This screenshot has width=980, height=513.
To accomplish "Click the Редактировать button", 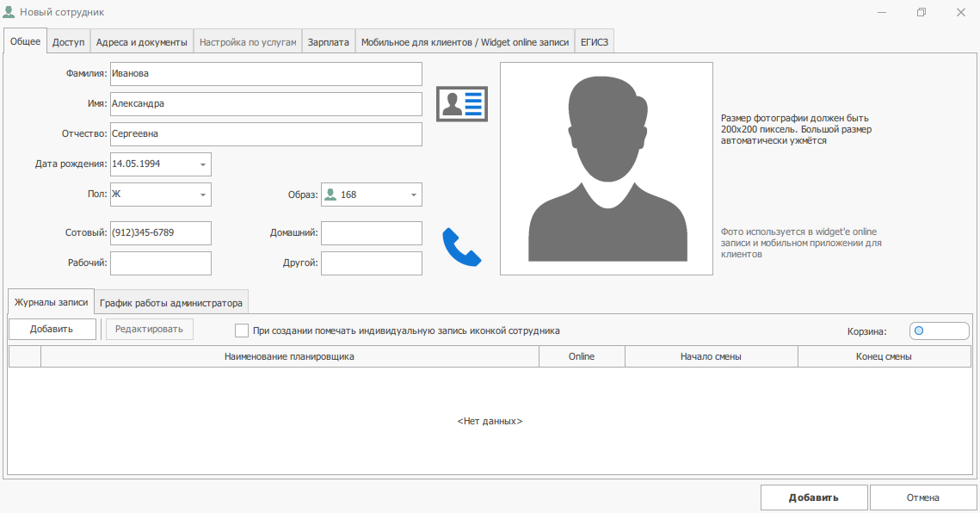I will (x=150, y=329).
